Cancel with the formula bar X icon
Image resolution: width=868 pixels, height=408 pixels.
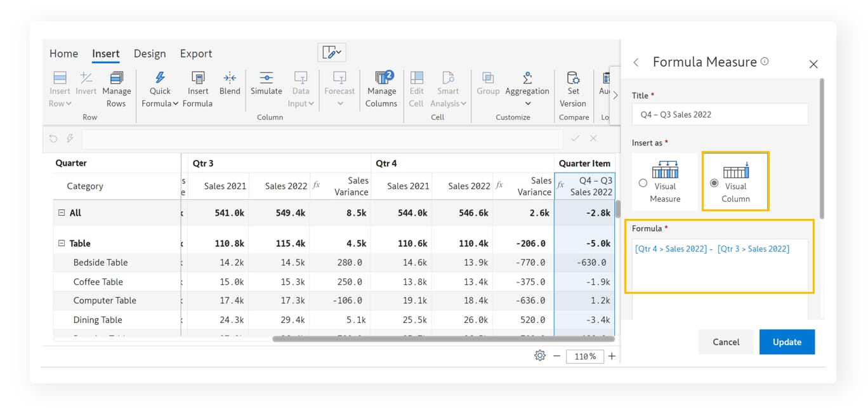(593, 138)
